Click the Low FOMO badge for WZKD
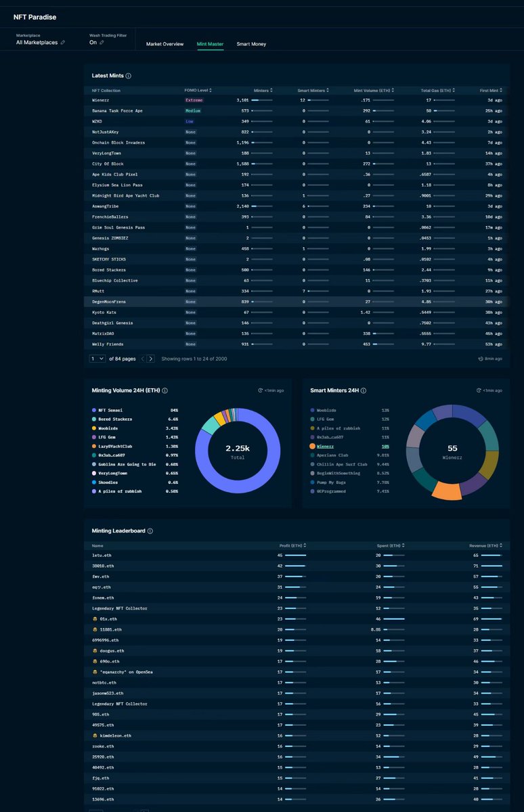 (x=190, y=121)
